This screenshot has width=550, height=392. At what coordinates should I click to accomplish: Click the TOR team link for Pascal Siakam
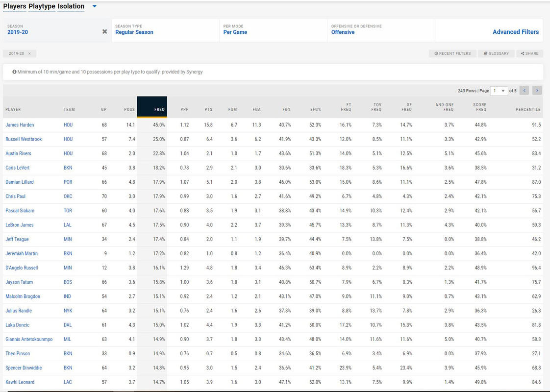68,211
